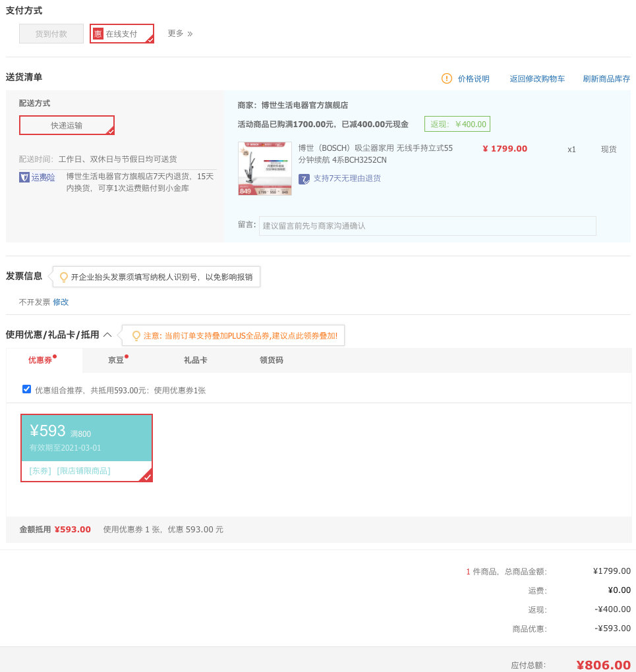Click the PLUS coupon notice lightbulb icon
Screen dimensions: 636x672
click(x=136, y=335)
